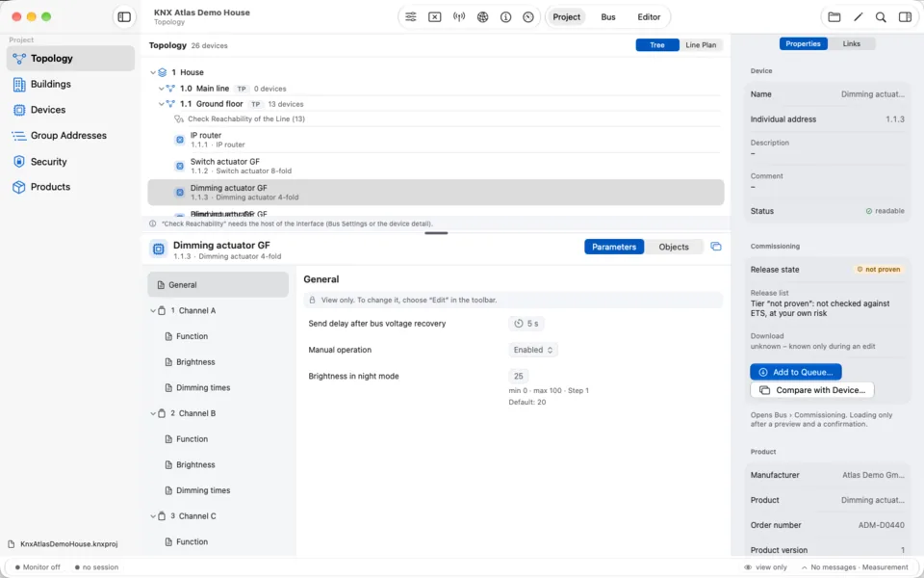Collapse the 1.1 Ground floor node

click(162, 104)
